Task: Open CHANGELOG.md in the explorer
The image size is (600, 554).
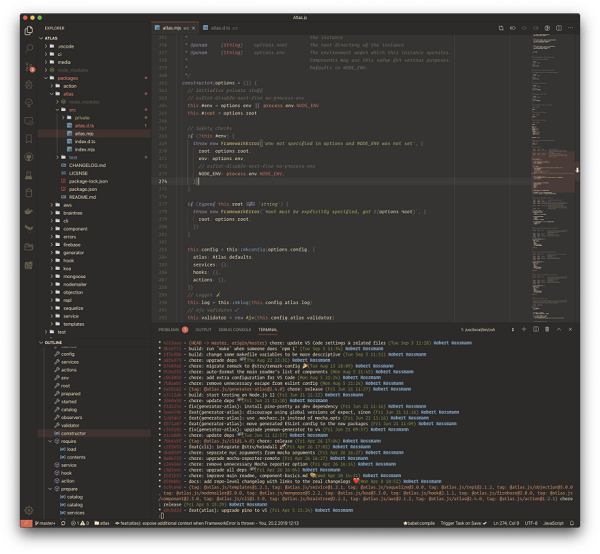Action: point(85,165)
